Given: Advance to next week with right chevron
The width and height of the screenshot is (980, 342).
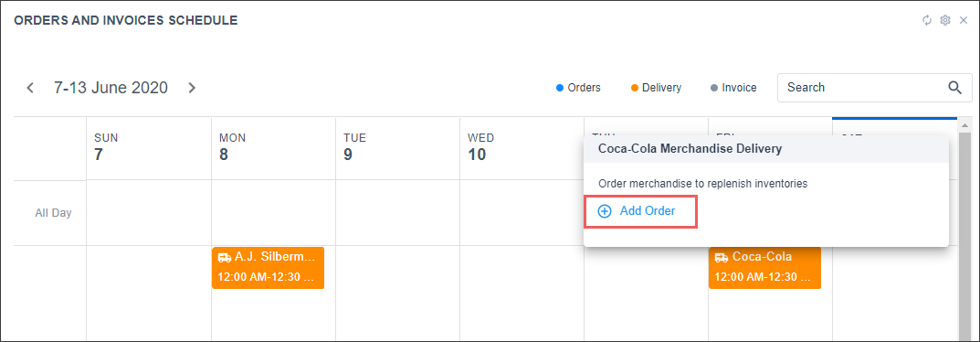Looking at the screenshot, I should (x=192, y=88).
